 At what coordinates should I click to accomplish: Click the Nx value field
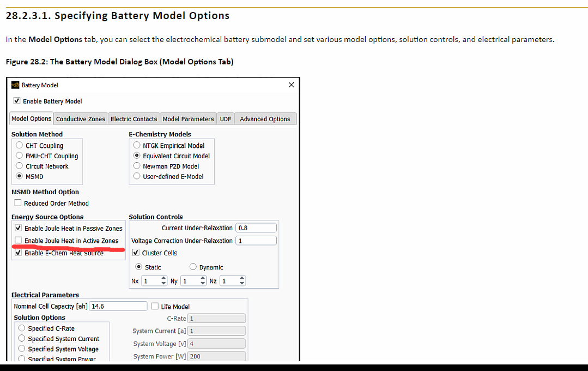click(151, 281)
